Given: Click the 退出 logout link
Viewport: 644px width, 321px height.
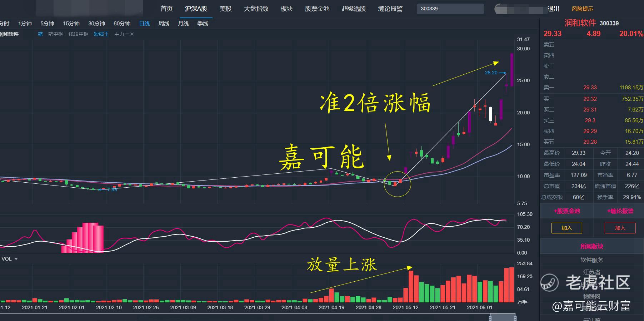Looking at the screenshot, I should point(554,9).
